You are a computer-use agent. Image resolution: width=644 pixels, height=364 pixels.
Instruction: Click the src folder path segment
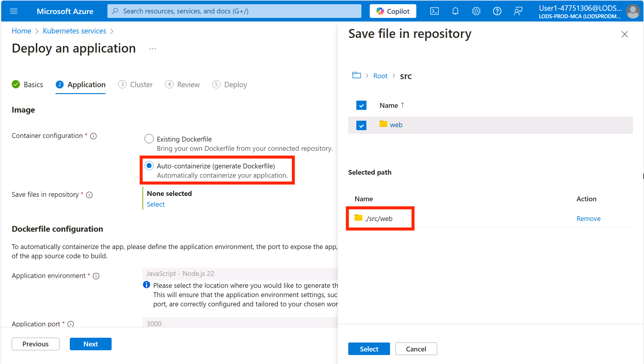tap(406, 76)
